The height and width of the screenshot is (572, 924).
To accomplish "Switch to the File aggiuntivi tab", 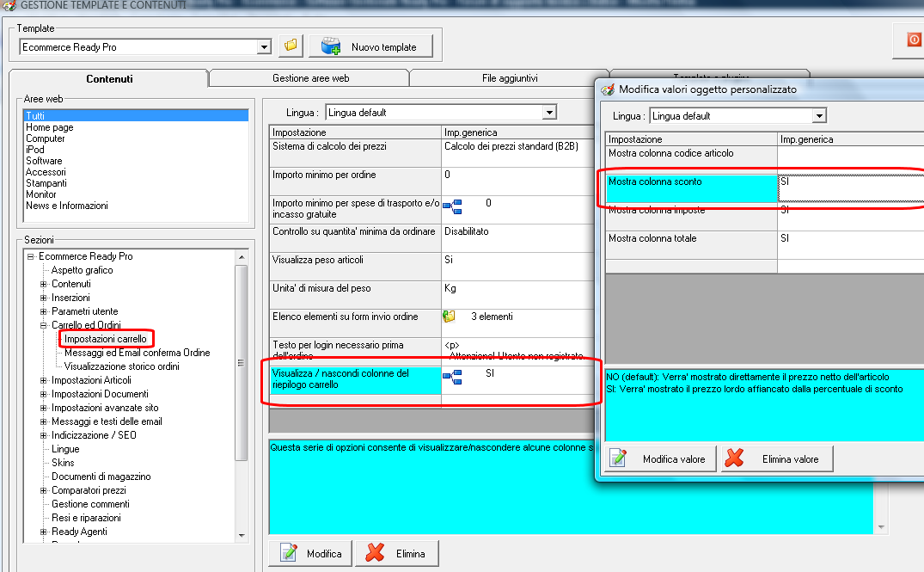I will click(x=510, y=77).
